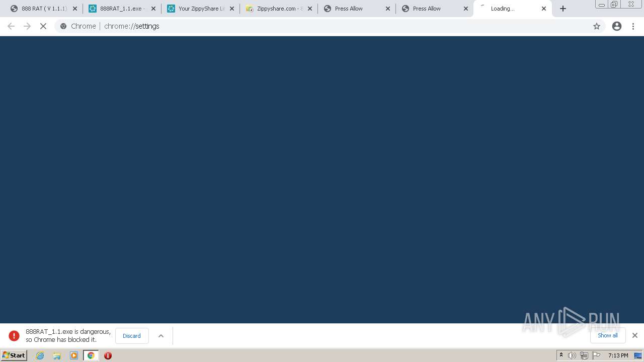
Task: Restore down the Chrome window
Action: tap(614, 5)
